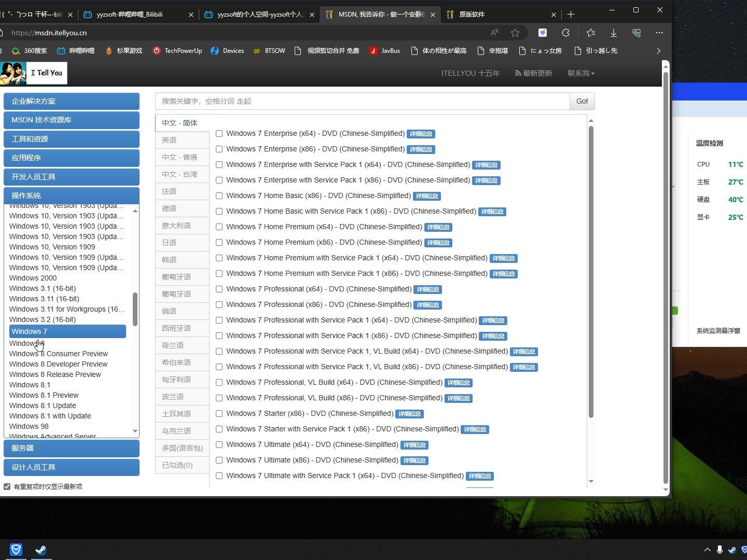This screenshot has height=560, width=747.
Task: Open the Read Aloud icon in address bar
Action: point(494,33)
